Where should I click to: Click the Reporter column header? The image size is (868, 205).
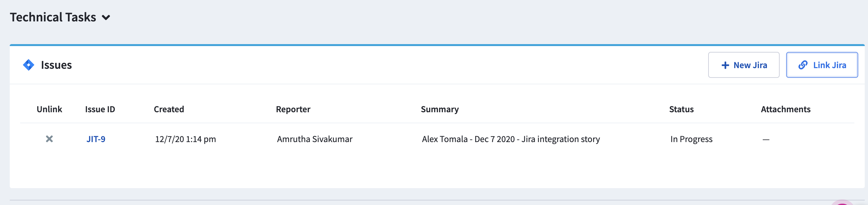click(x=293, y=109)
